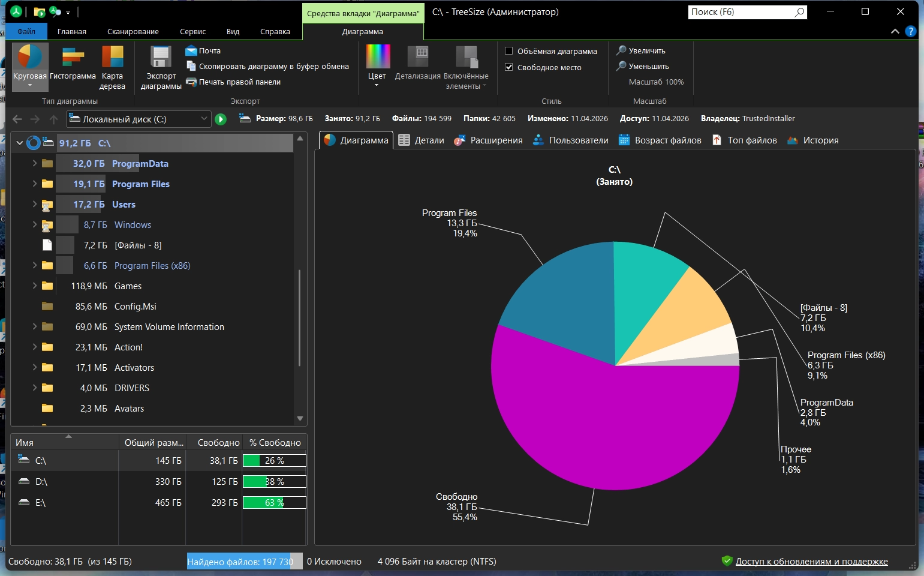
Task: Open the Детализация option in the ribbon
Action: [418, 63]
